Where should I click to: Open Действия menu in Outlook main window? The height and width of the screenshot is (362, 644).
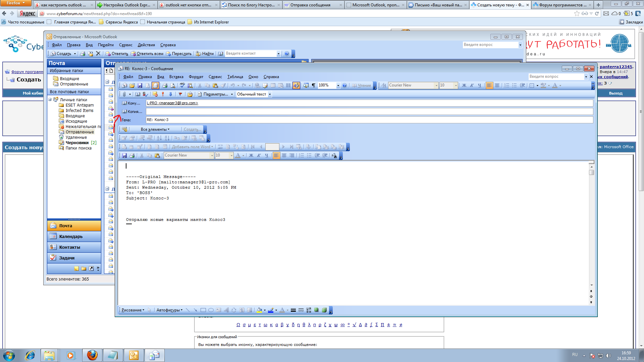tap(146, 45)
